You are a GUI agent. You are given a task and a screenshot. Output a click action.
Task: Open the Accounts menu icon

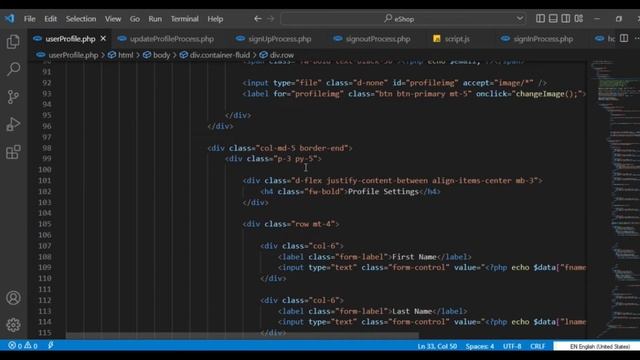(x=13, y=298)
